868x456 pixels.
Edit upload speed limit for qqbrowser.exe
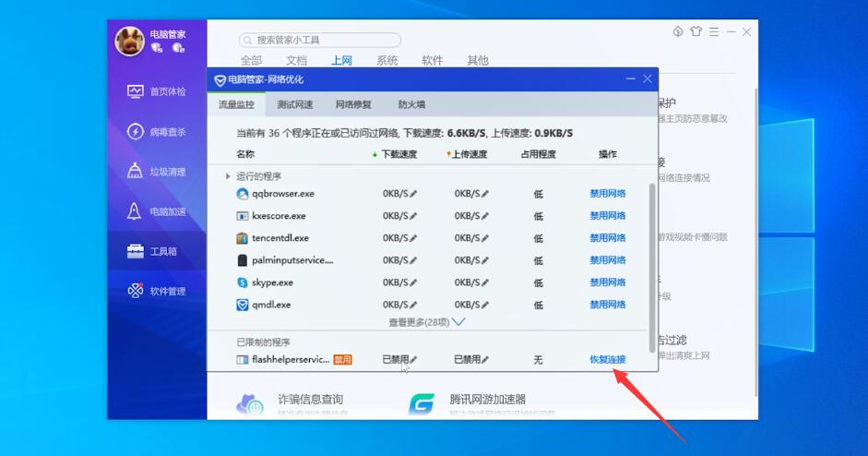click(485, 194)
